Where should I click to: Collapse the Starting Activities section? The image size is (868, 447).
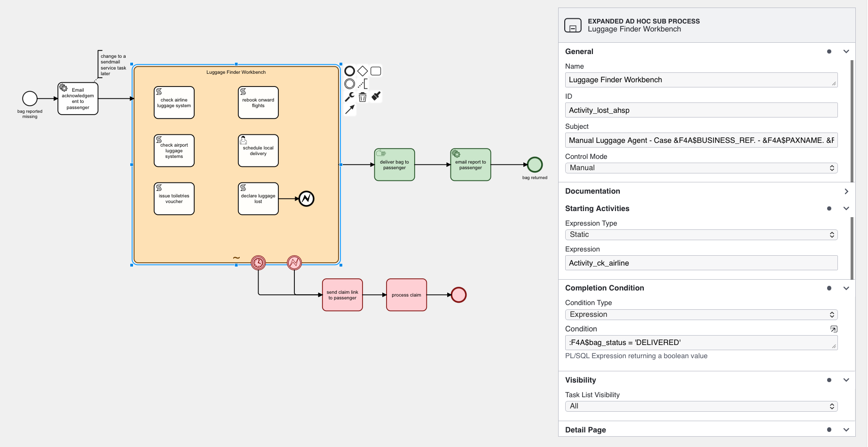[846, 208]
